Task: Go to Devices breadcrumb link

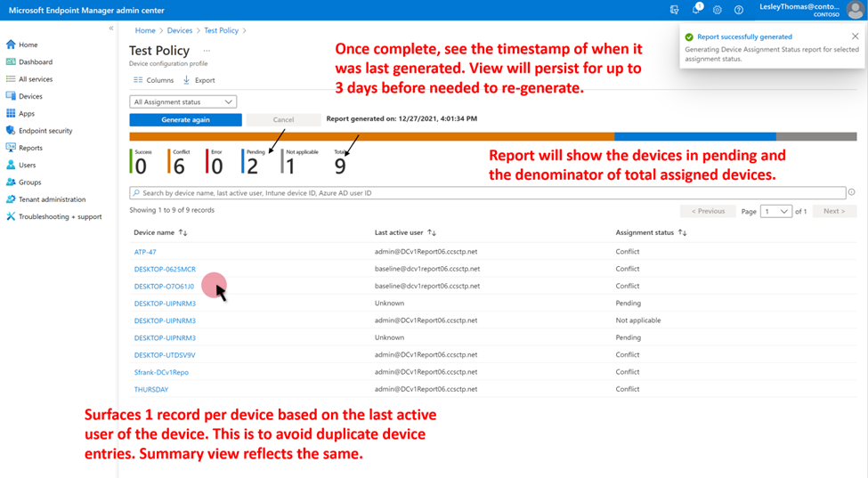Action: pos(180,30)
